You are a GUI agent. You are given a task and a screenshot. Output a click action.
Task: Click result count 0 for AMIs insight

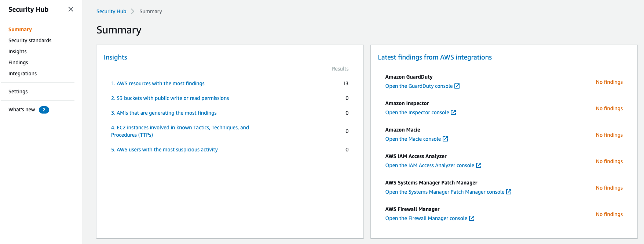tap(347, 113)
